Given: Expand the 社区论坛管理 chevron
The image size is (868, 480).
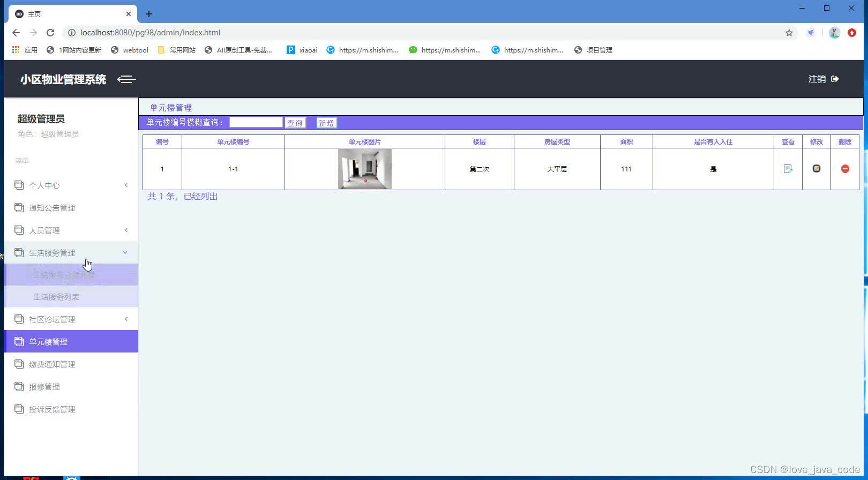Looking at the screenshot, I should [x=126, y=319].
